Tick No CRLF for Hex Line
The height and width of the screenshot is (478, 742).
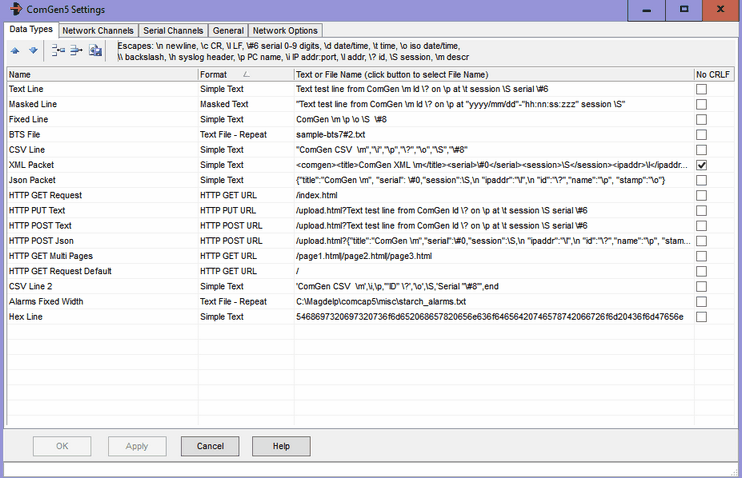pyautogui.click(x=701, y=316)
